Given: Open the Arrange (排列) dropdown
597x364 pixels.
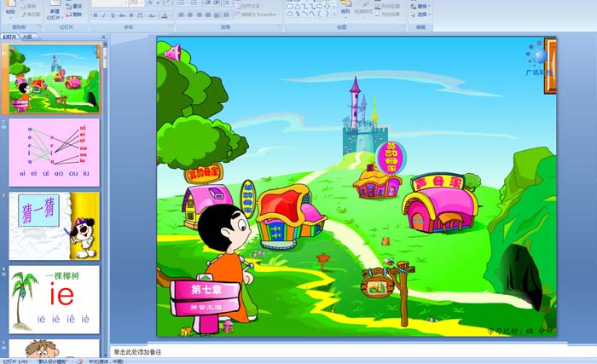Looking at the screenshot, I should click(345, 9).
